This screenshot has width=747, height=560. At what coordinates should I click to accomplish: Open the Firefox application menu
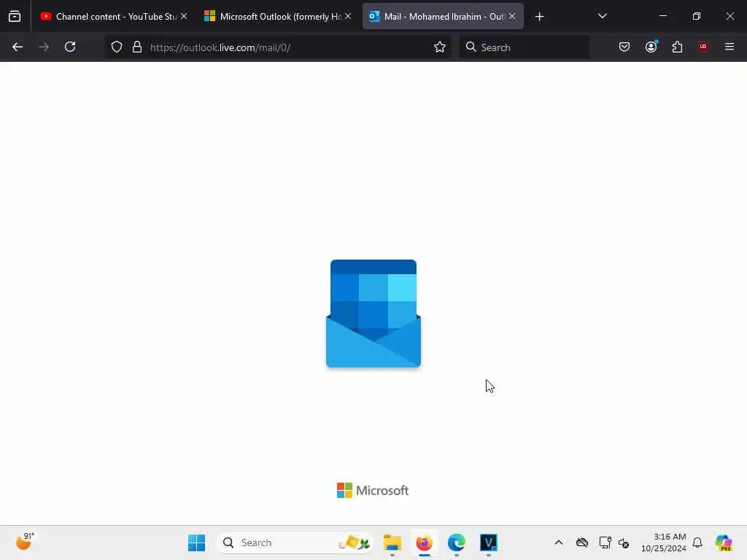[729, 47]
